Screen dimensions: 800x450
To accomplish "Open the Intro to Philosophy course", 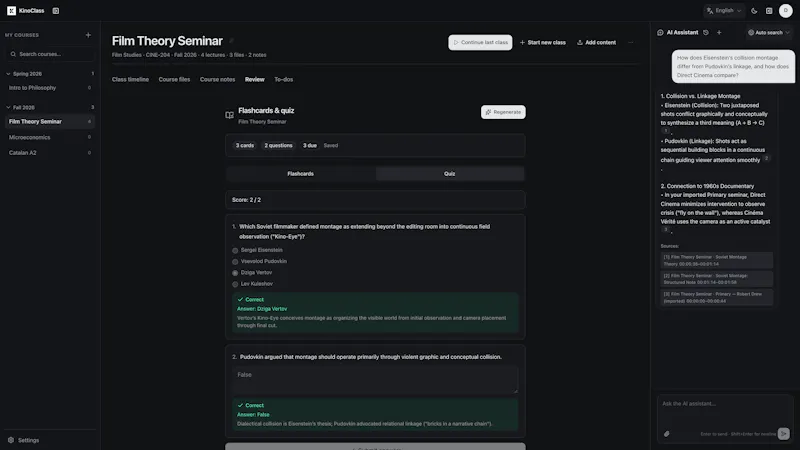I will (x=49, y=88).
